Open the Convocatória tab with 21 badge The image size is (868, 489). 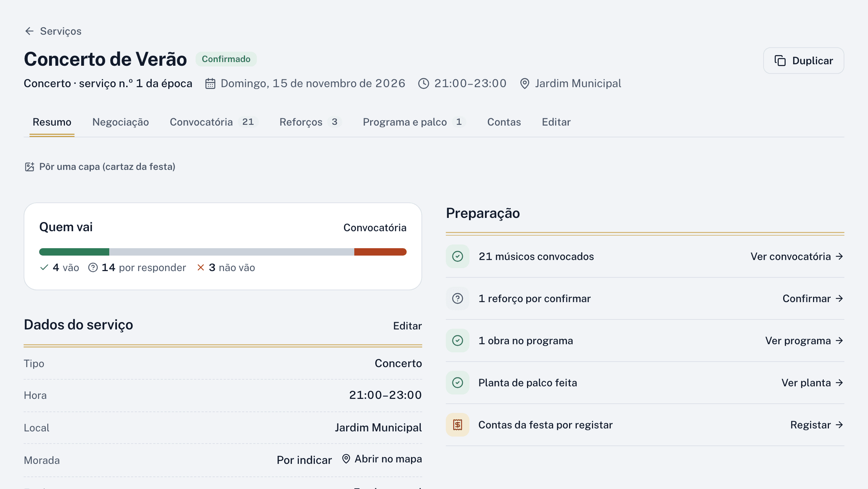pyautogui.click(x=213, y=122)
